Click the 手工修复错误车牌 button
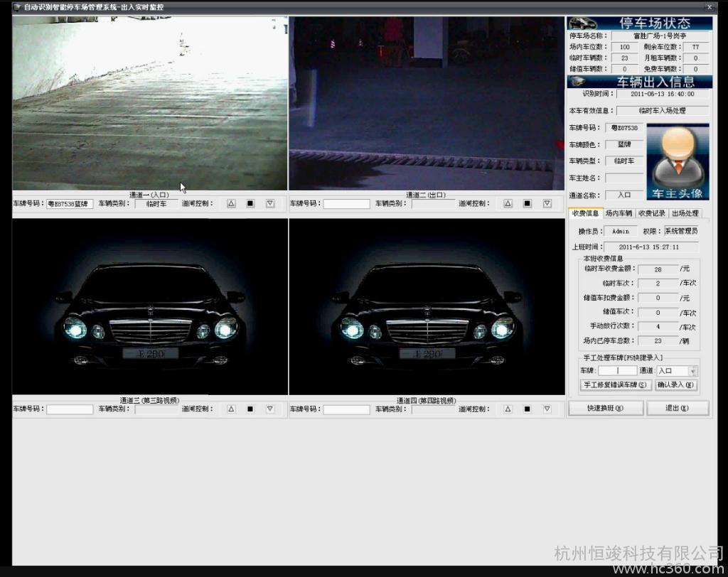 tap(616, 385)
